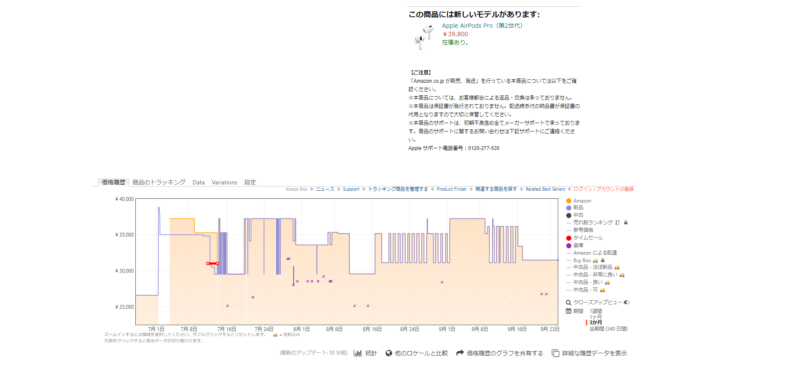Screen dimensions: 800x381
Task: Toggle the orange Amazon price series
Action: click(x=570, y=201)
